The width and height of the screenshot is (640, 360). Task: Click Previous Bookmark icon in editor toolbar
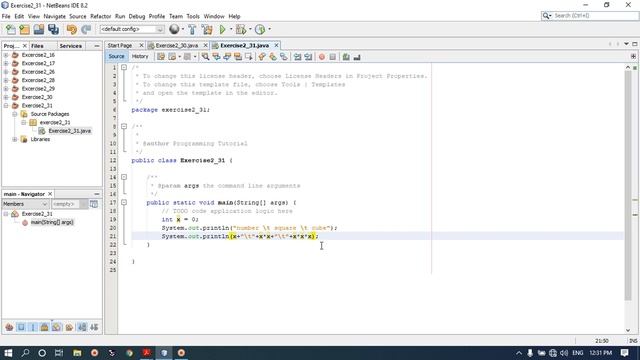tap(262, 57)
